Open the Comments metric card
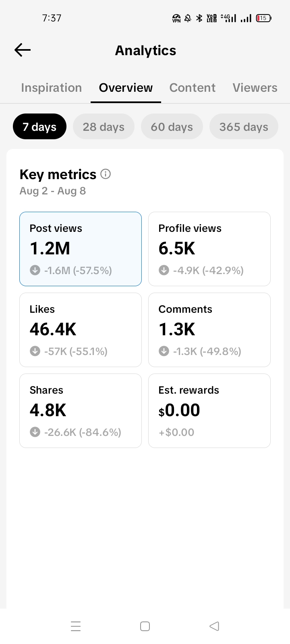Image resolution: width=290 pixels, height=644 pixels. pyautogui.click(x=209, y=330)
